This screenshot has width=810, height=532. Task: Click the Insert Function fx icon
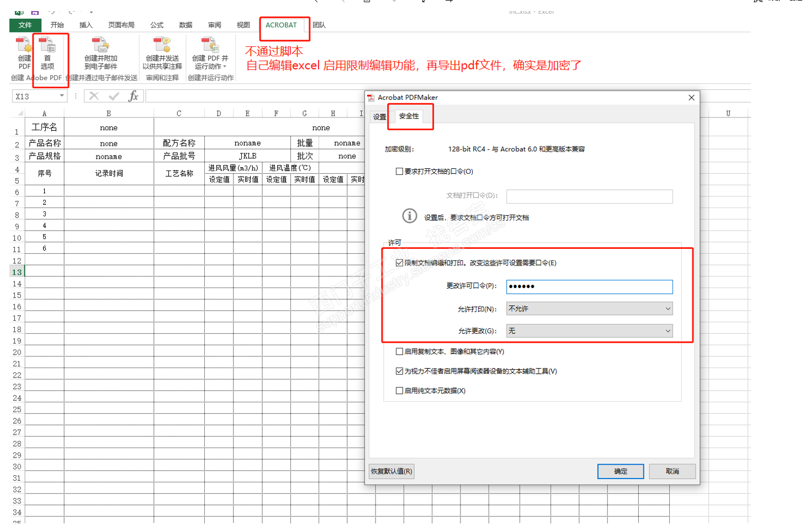pos(133,96)
